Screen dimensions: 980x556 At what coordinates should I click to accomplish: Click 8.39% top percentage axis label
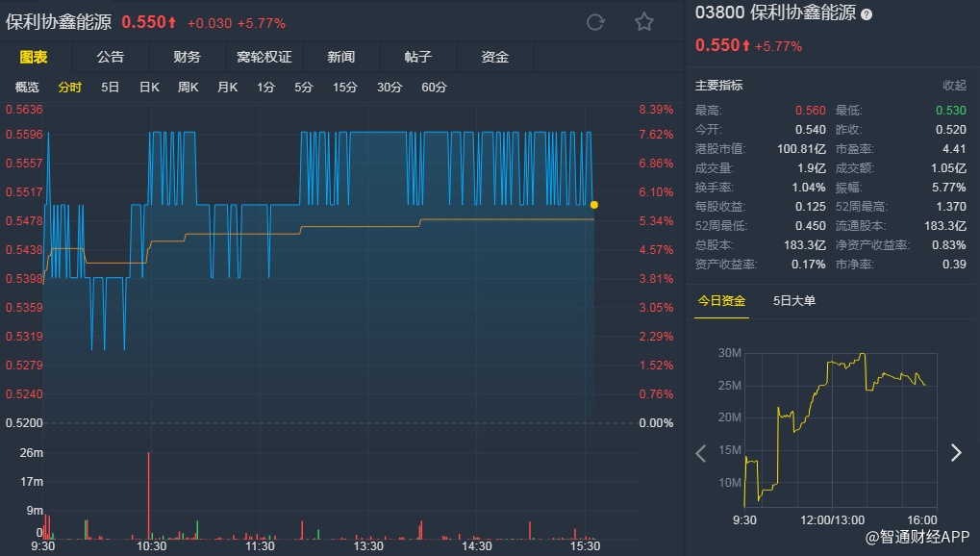pyautogui.click(x=656, y=110)
